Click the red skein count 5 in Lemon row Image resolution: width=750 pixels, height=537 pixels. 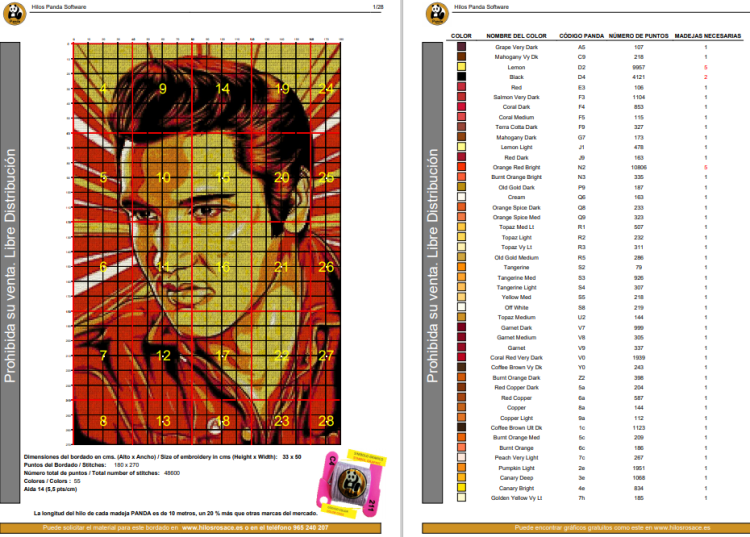tap(706, 67)
